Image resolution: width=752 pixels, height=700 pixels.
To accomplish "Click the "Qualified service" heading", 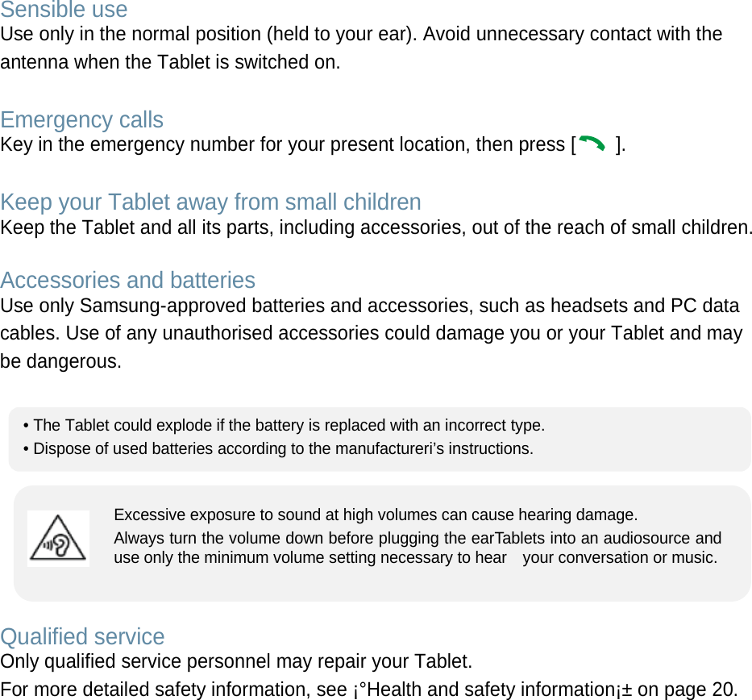I will coord(82,637).
